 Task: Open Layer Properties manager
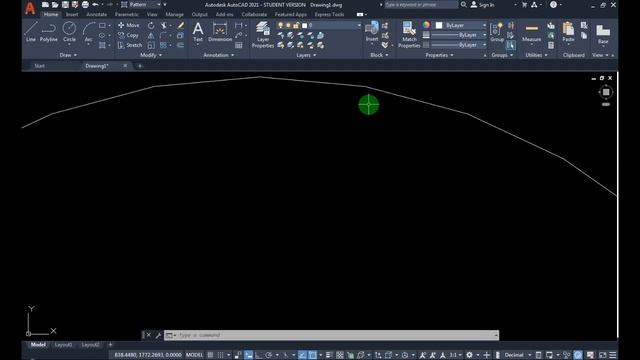pyautogui.click(x=263, y=35)
